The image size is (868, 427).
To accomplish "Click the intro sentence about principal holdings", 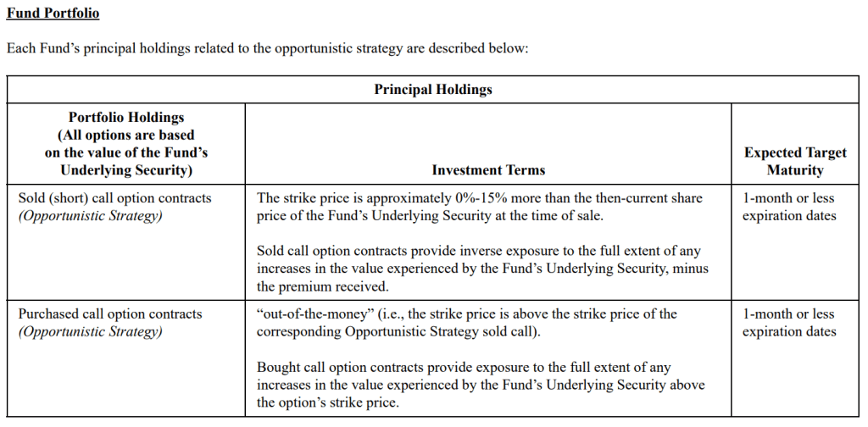I will 267,47.
